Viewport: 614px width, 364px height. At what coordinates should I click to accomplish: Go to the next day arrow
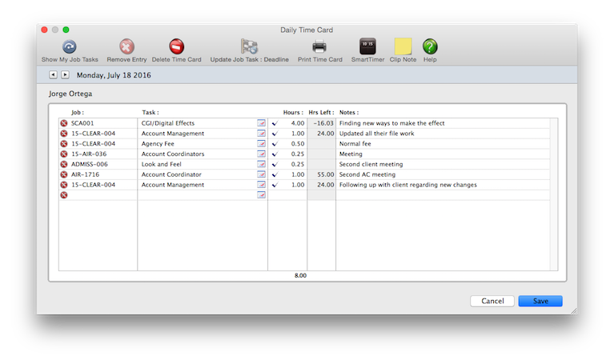[x=65, y=75]
